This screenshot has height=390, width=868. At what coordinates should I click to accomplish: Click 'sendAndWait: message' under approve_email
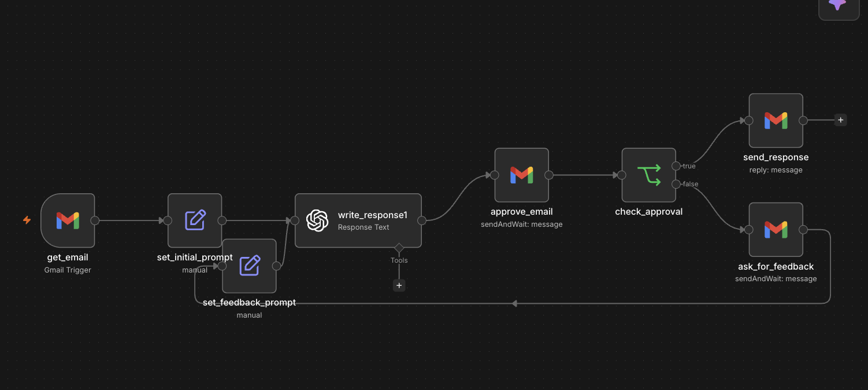[x=522, y=224]
